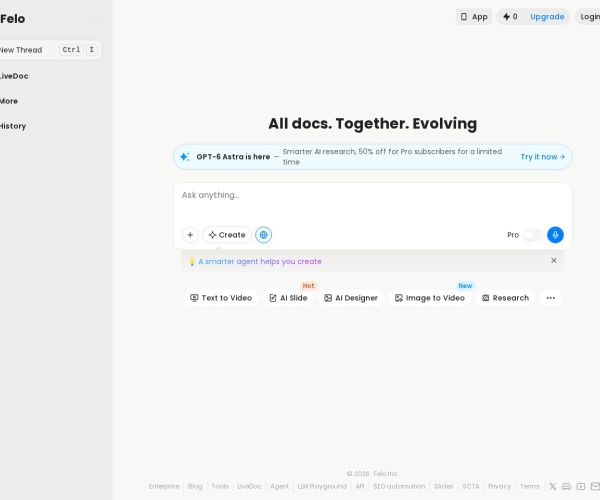The image size is (600, 500).
Task: Enable the Pro mode switch
Action: tap(533, 235)
